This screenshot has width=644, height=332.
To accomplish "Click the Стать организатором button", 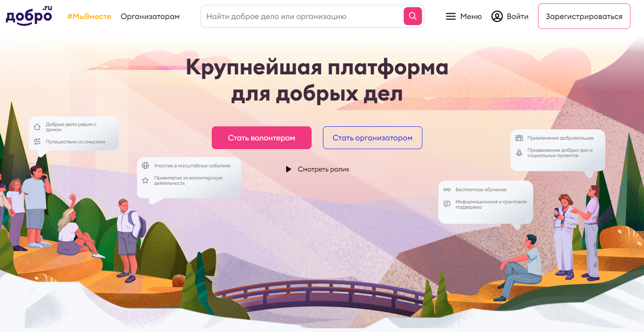I will click(x=372, y=138).
